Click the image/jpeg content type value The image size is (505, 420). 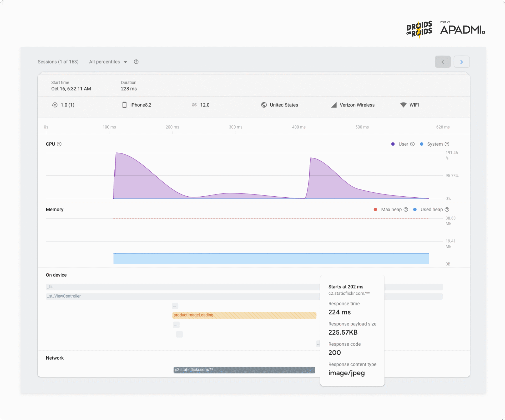(347, 373)
